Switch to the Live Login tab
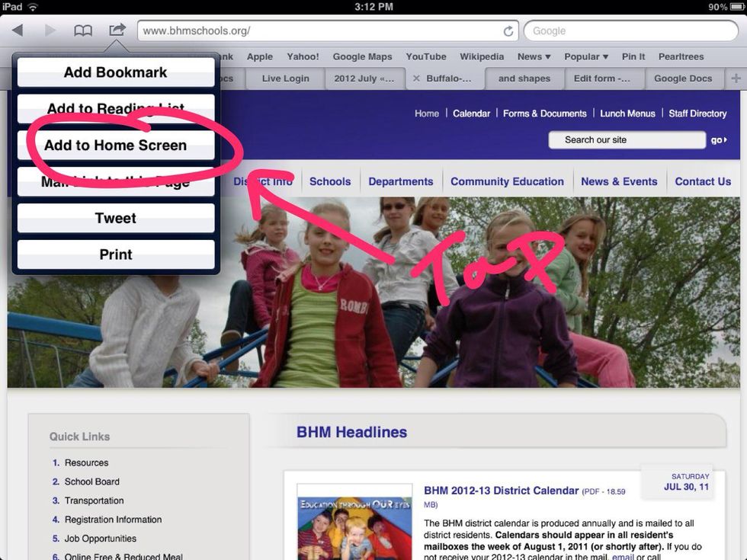This screenshot has height=560, width=747. tap(285, 78)
